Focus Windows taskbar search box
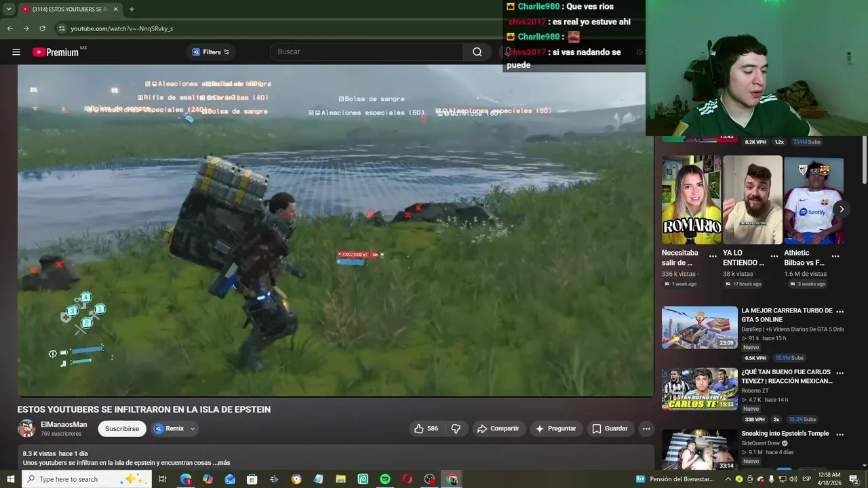Viewport: 868px width, 488px height. [87, 479]
